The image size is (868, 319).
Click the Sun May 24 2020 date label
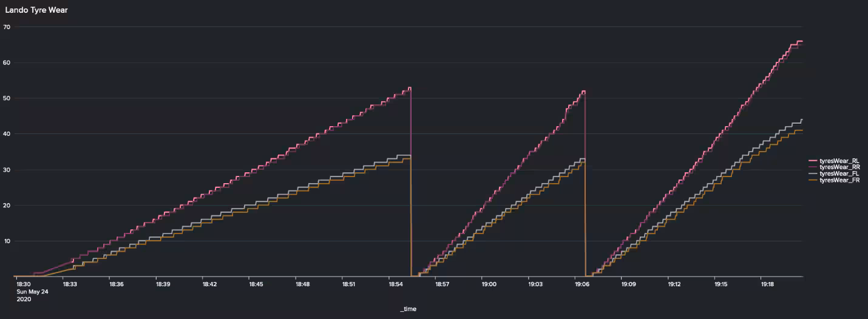32,295
